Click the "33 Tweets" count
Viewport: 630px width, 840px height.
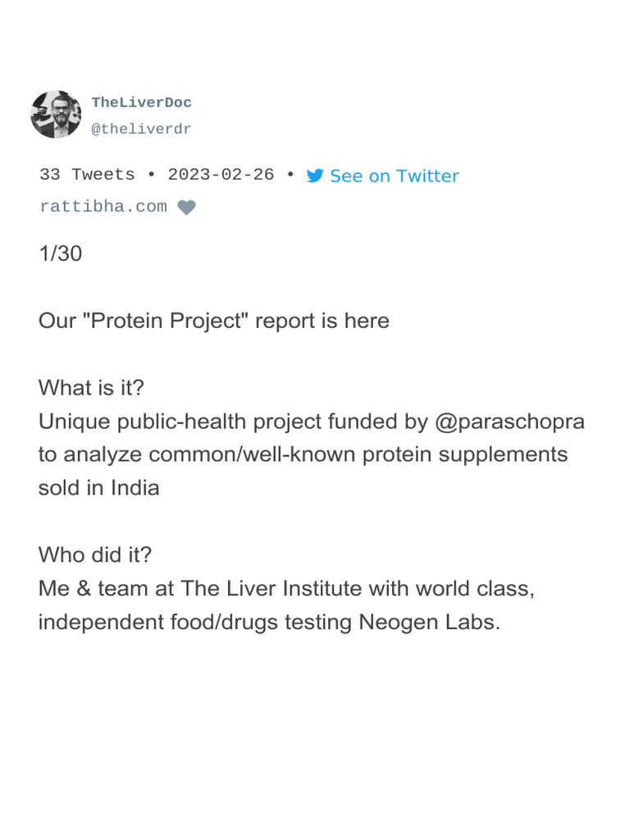pyautogui.click(x=87, y=175)
